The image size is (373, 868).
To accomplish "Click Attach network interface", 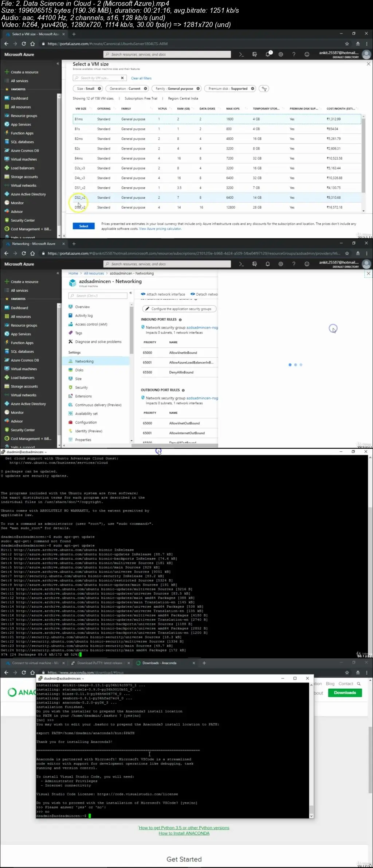I will tap(163, 294).
